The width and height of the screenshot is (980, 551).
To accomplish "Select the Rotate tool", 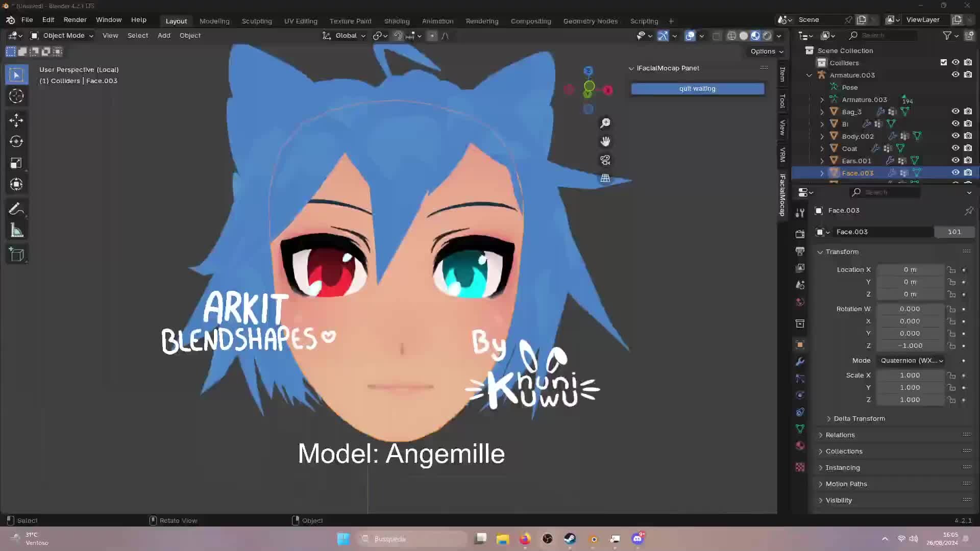I will click(x=16, y=141).
